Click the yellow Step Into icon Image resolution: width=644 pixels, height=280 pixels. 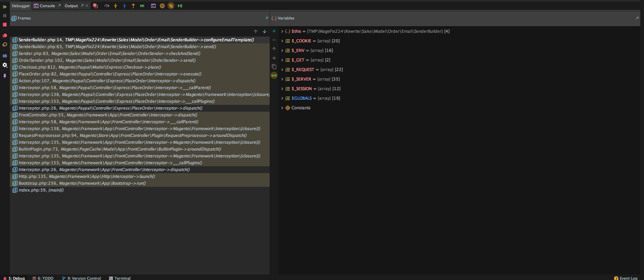click(116, 6)
